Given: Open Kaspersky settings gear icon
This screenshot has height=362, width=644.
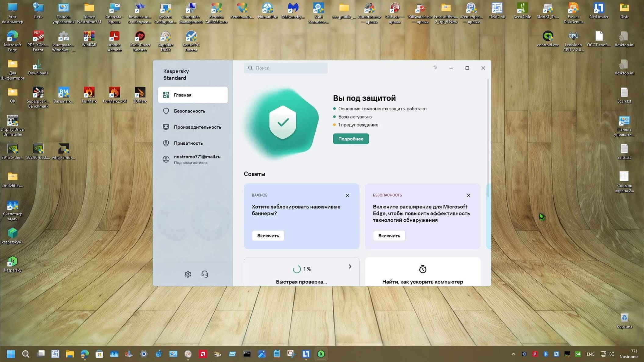Looking at the screenshot, I should [188, 274].
